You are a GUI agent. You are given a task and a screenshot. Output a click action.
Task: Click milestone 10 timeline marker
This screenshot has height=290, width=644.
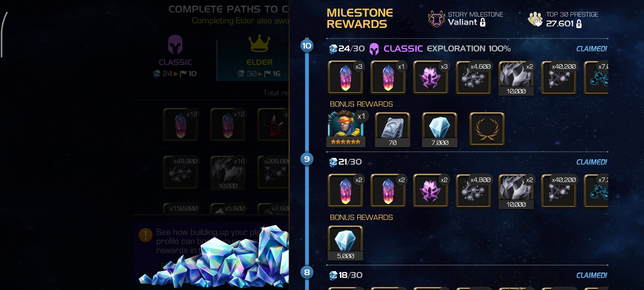click(x=307, y=46)
